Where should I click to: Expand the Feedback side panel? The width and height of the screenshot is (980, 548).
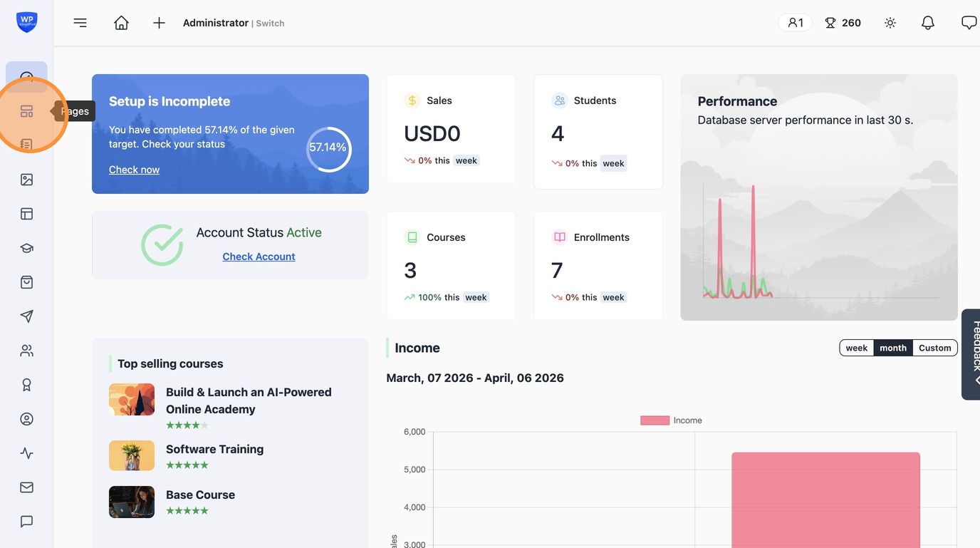point(972,354)
